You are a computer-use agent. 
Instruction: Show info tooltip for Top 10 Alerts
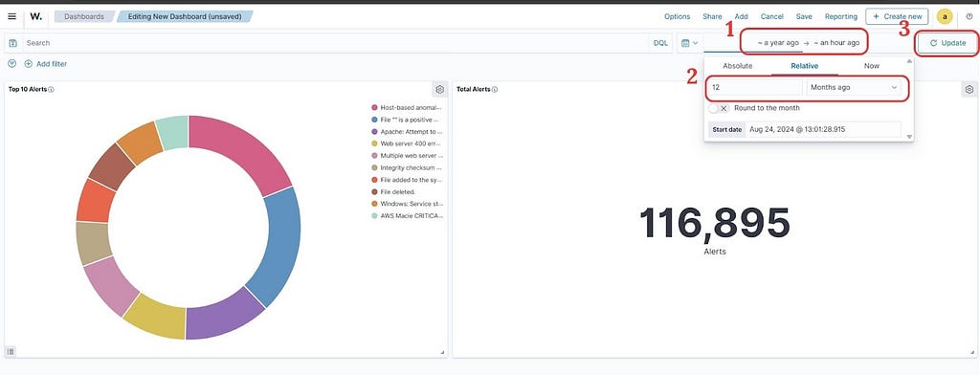click(52, 89)
